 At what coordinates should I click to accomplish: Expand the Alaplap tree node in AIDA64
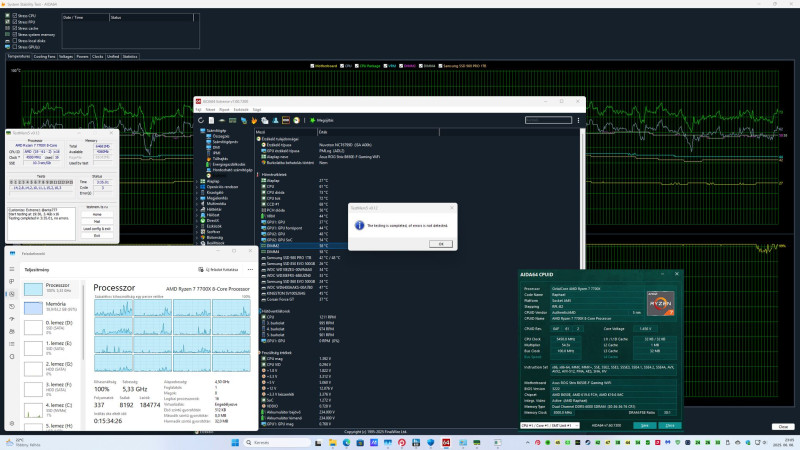pos(197,181)
